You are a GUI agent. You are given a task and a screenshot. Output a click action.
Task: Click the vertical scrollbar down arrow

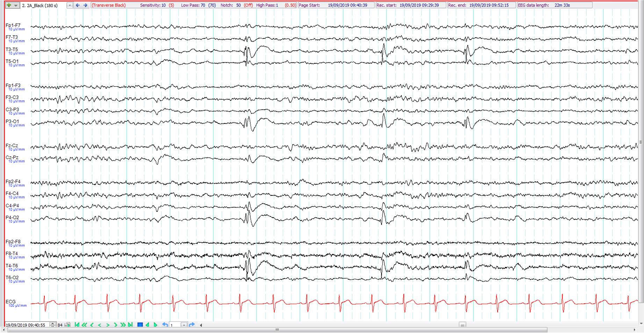coord(641,324)
